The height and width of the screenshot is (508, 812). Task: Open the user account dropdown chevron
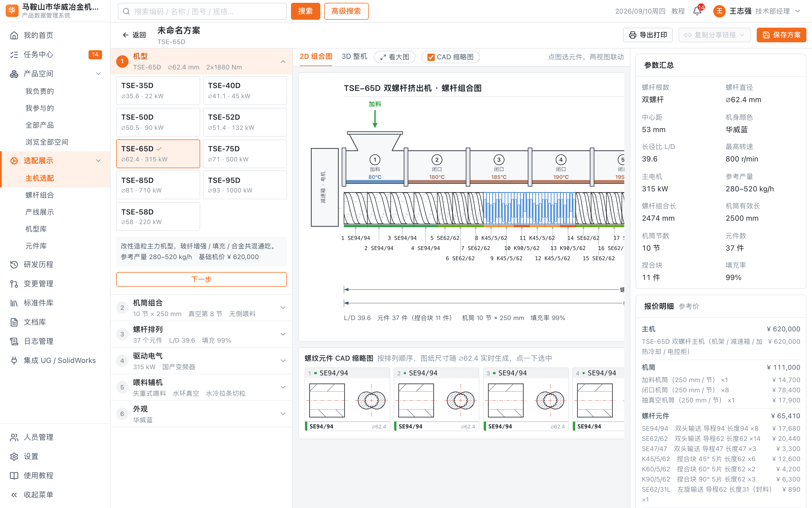pos(798,11)
